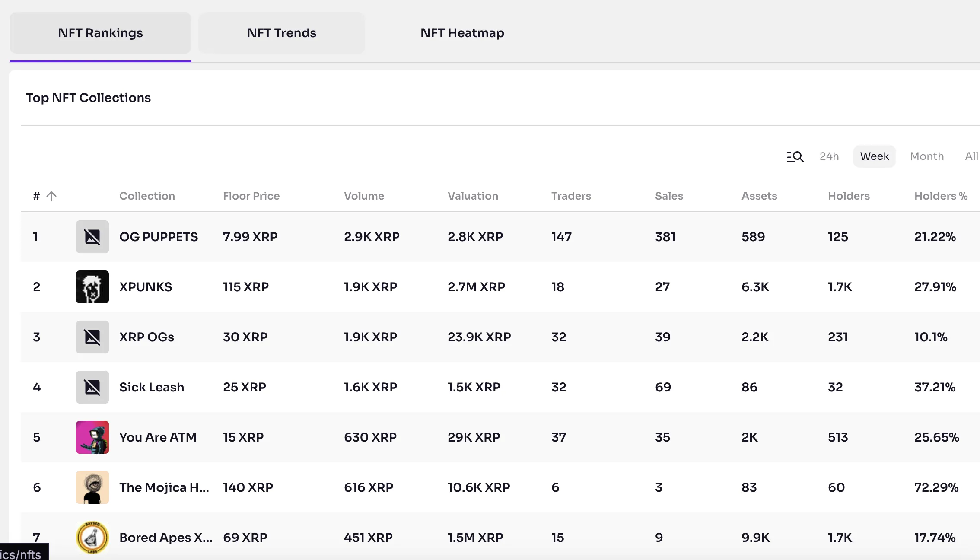
Task: Click XRP OGs missing-image icon
Action: pos(92,337)
